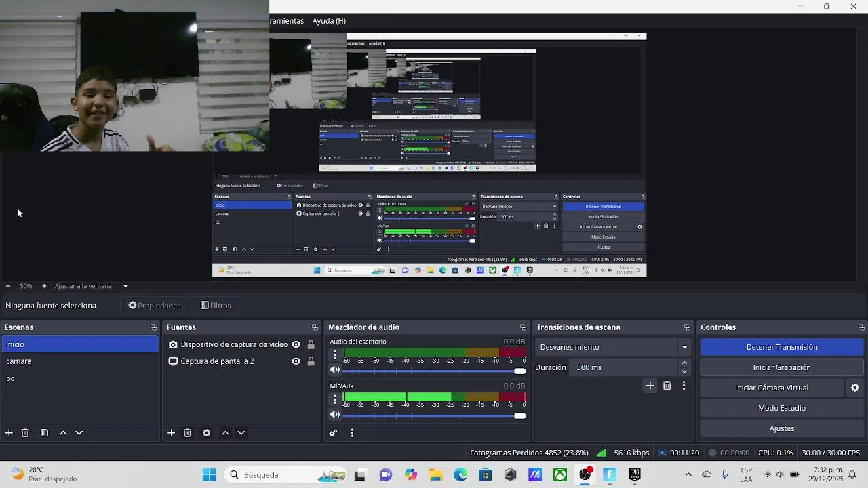Image resolution: width=868 pixels, height=488 pixels.
Task: Hide Captura de pantalla 2 source
Action: click(296, 361)
